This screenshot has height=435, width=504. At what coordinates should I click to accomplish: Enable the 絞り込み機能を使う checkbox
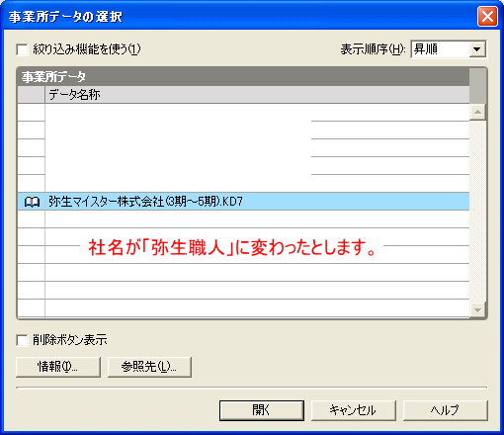tap(22, 50)
